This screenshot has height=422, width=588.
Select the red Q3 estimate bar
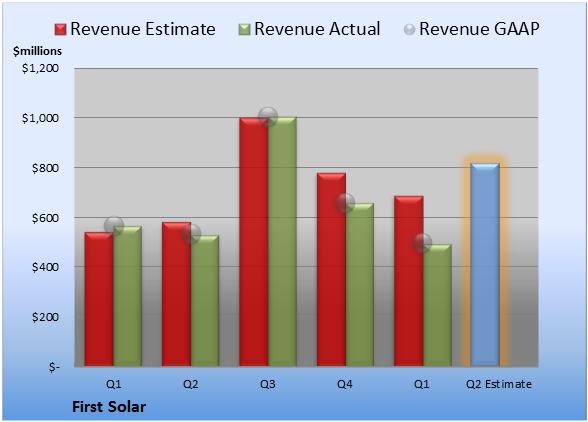[x=254, y=242]
